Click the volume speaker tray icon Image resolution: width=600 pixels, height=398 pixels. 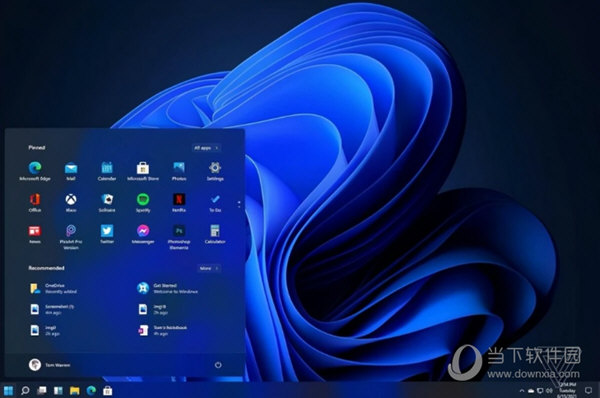point(549,391)
